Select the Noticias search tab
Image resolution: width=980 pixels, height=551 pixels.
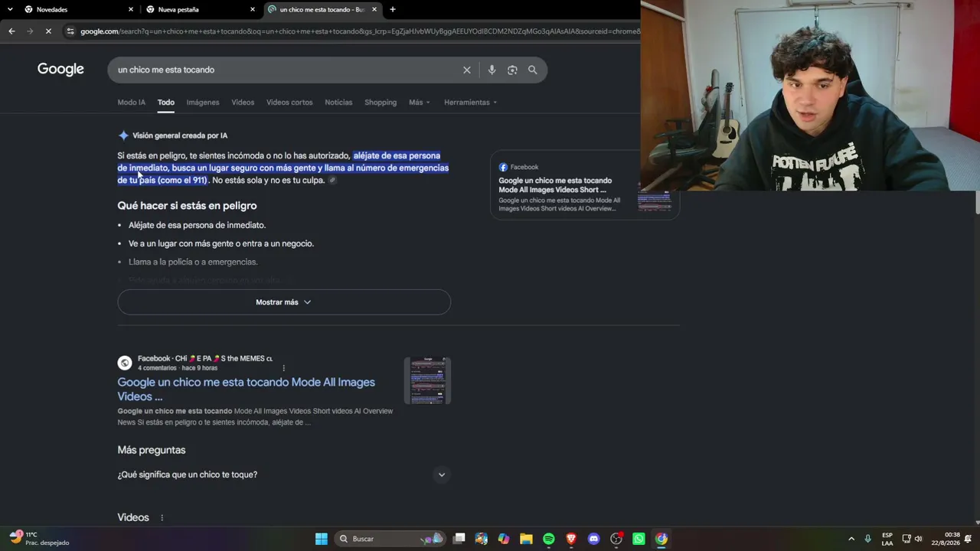coord(338,103)
